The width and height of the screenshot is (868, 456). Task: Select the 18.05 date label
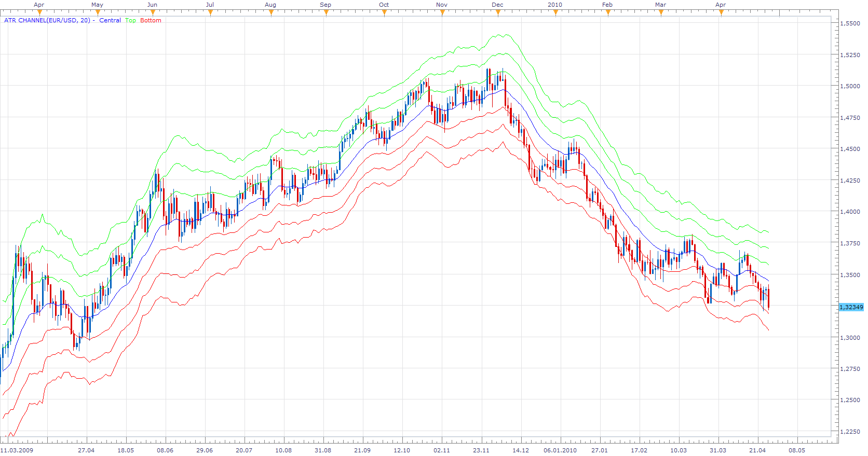[126, 450]
